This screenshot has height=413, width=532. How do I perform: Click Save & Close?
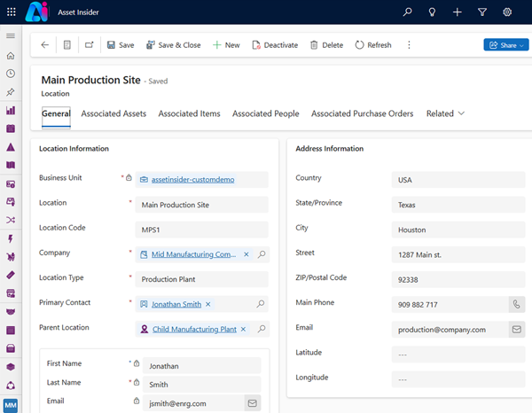point(174,45)
